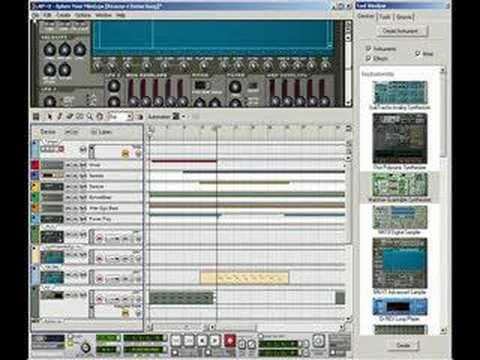Select the Detail radio option in Tool Window
480x360 pixels.
click(418, 53)
